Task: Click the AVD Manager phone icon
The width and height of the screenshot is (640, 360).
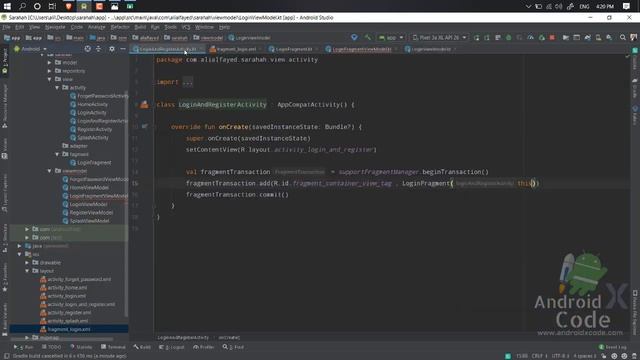Action: [x=598, y=38]
